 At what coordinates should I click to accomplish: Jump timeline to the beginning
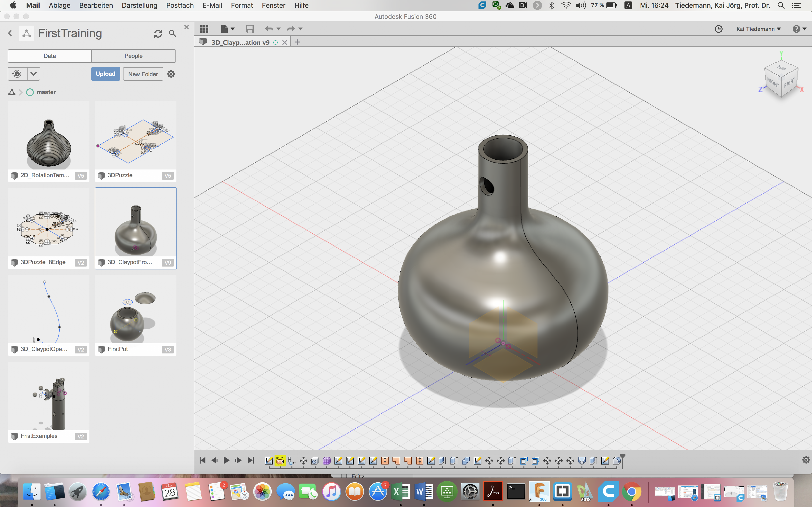click(x=202, y=460)
